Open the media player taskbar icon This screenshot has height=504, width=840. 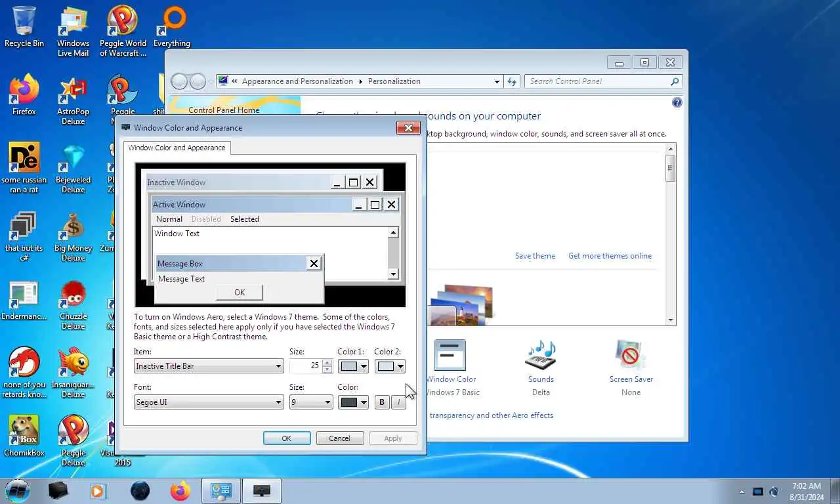click(98, 490)
